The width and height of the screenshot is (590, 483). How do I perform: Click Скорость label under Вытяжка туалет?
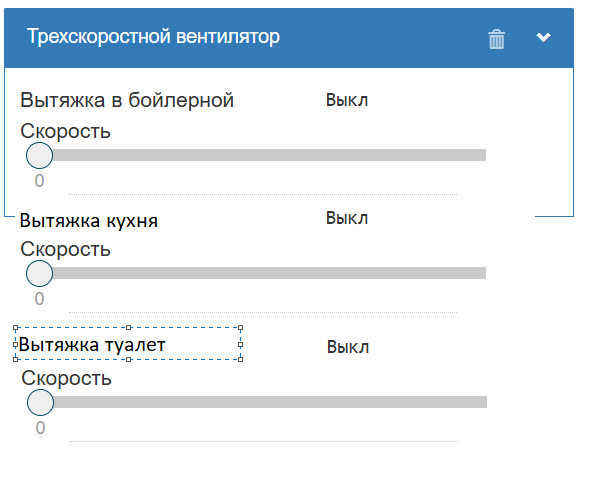(x=67, y=378)
